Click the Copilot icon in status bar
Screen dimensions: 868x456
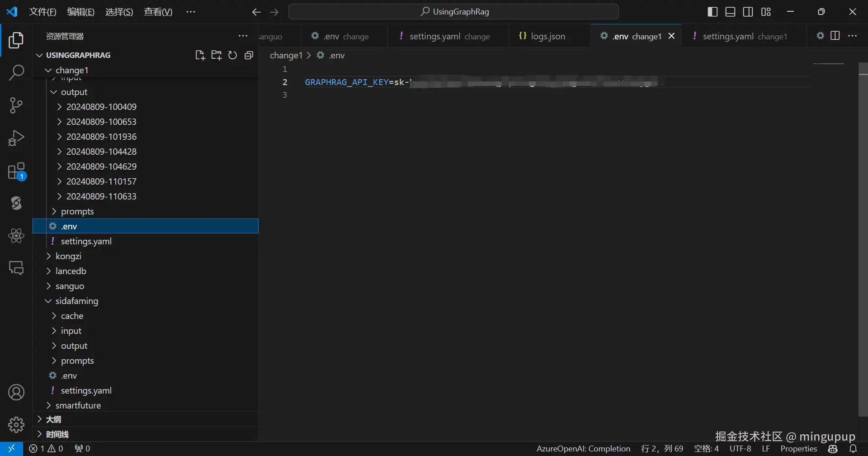833,449
